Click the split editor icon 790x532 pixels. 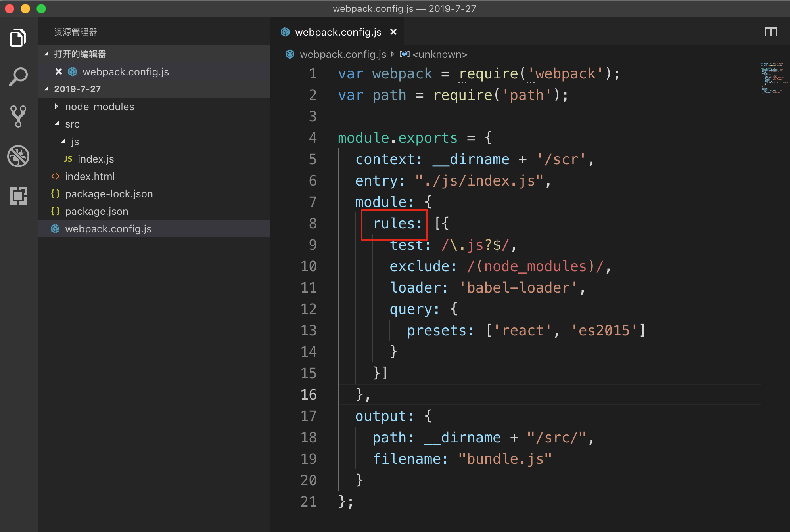pyautogui.click(x=771, y=32)
